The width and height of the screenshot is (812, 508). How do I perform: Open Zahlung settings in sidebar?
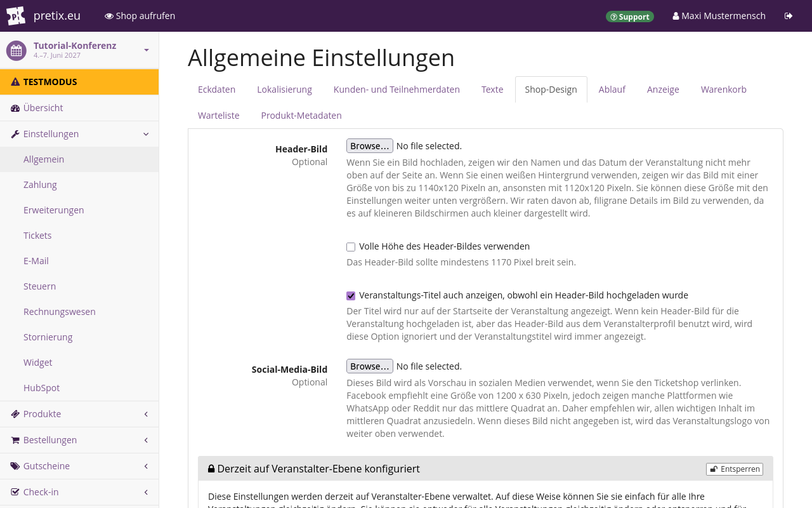pyautogui.click(x=79, y=185)
